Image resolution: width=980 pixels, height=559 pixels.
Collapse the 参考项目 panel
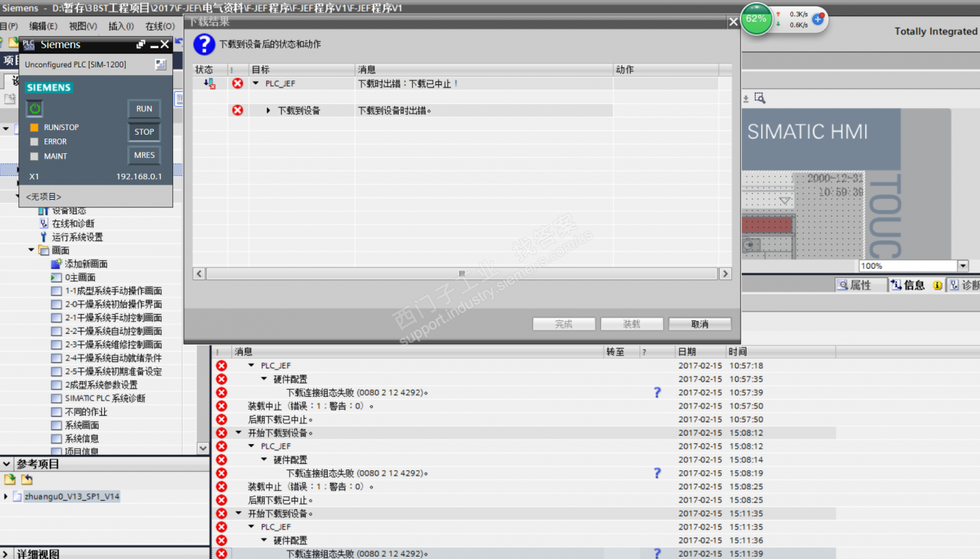[7, 464]
